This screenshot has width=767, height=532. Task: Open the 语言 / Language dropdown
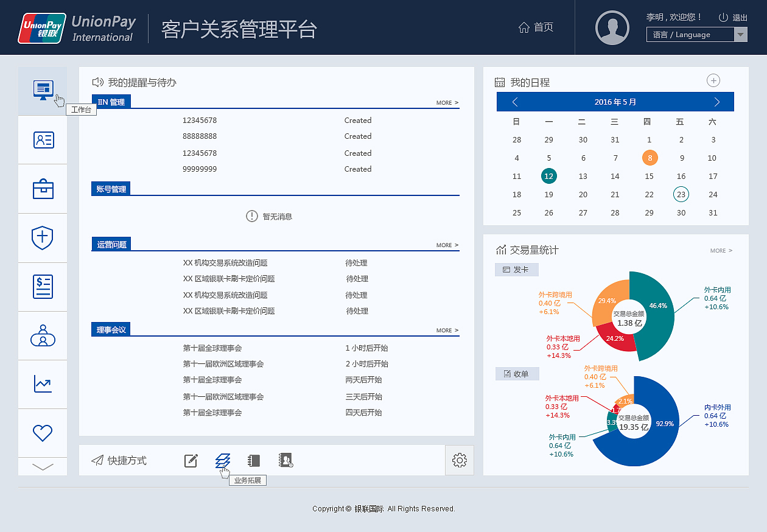(x=696, y=34)
